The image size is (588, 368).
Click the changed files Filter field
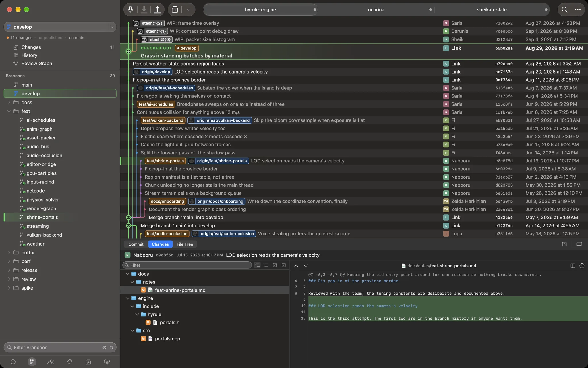[187, 265]
